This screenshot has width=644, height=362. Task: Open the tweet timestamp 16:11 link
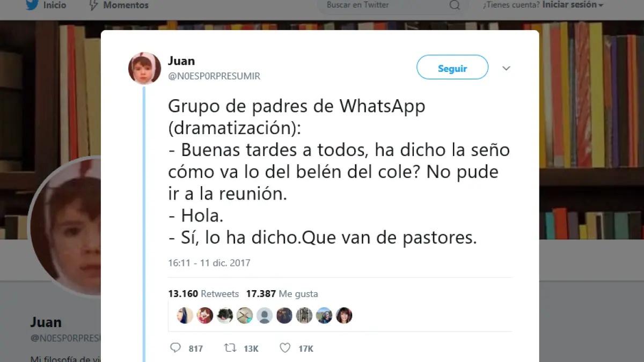(209, 263)
